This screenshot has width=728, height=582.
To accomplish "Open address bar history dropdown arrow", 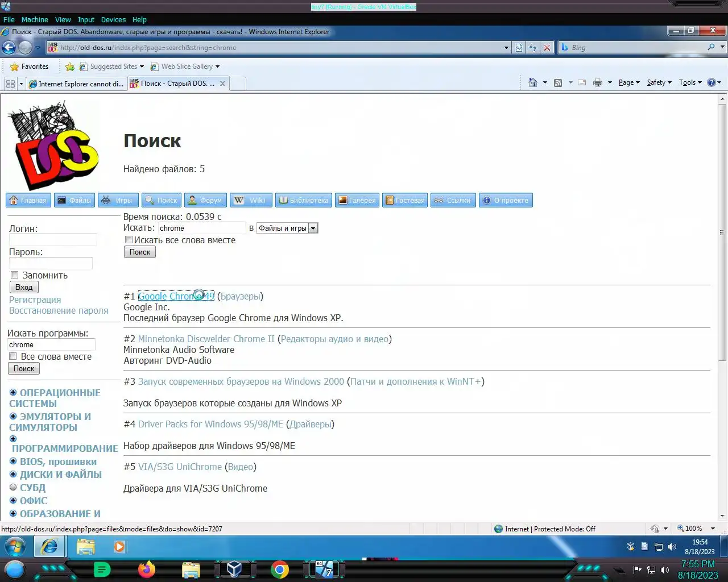I will (506, 48).
